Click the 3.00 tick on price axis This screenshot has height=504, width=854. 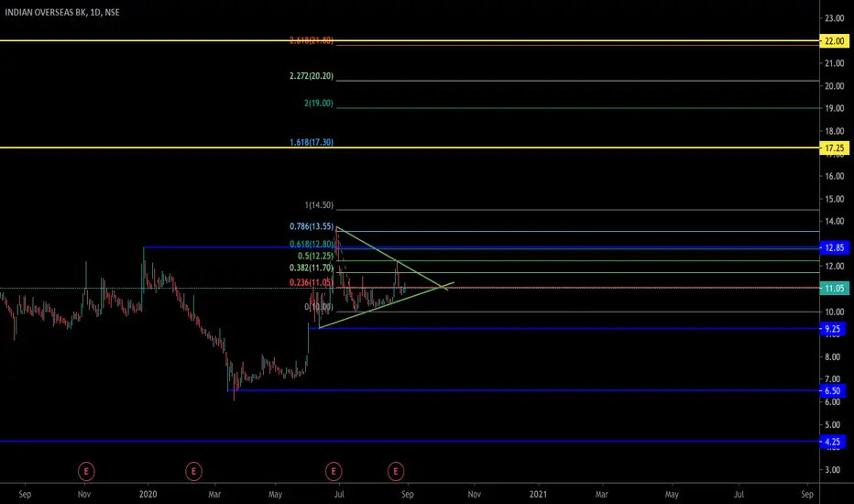832,470
